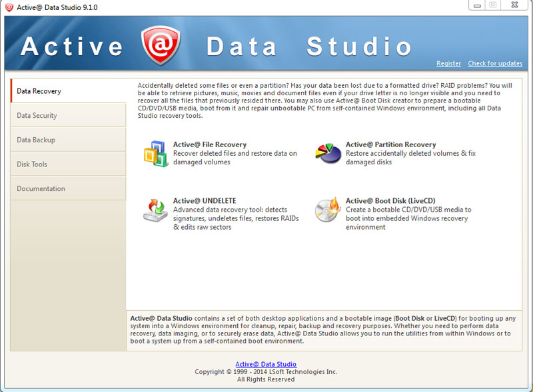Click the window title 'Active@ Data Studio 9.1.0'

[x=57, y=7]
